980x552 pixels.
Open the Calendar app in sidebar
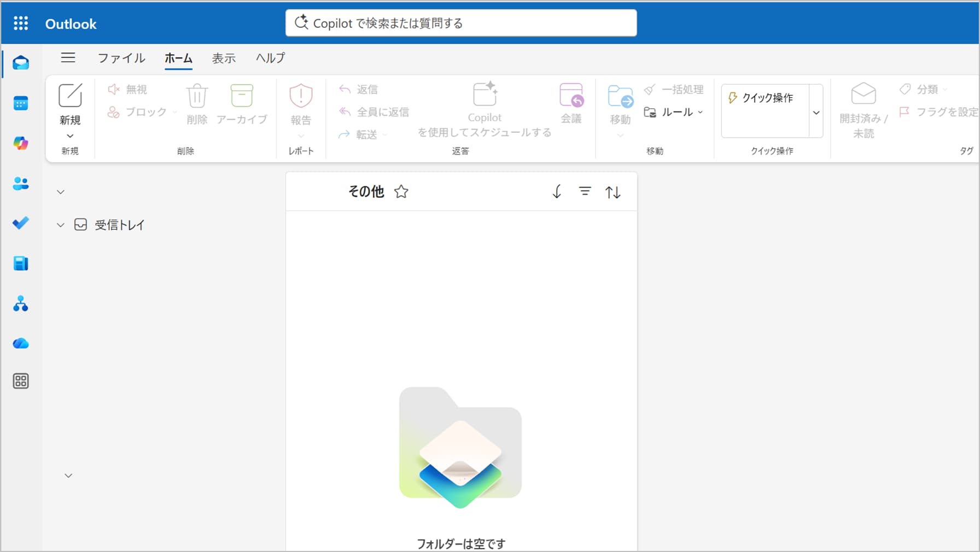[21, 103]
